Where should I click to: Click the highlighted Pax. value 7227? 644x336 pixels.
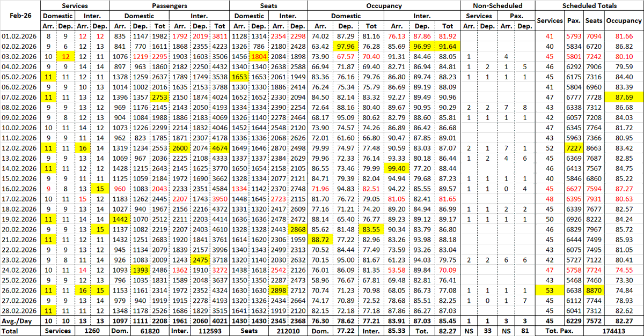click(574, 148)
